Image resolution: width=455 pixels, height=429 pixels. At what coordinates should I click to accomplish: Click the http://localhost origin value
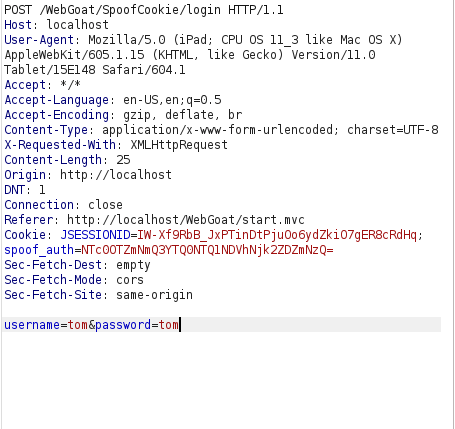116,175
